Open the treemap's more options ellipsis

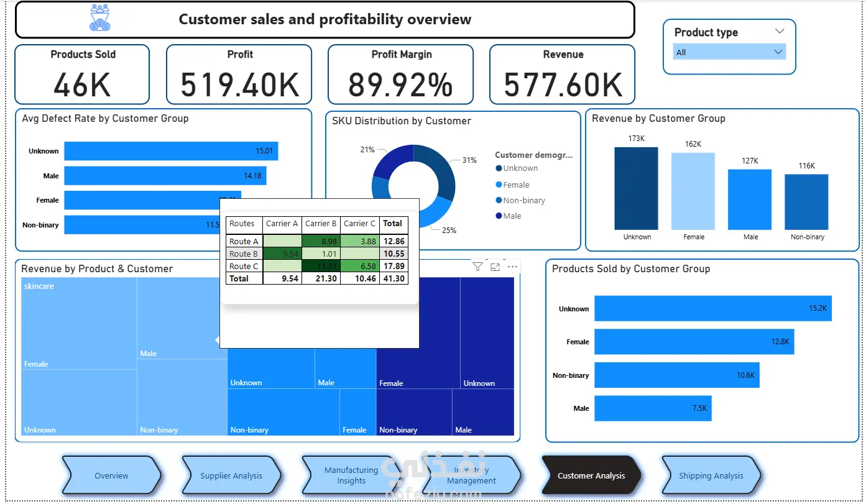[512, 267]
